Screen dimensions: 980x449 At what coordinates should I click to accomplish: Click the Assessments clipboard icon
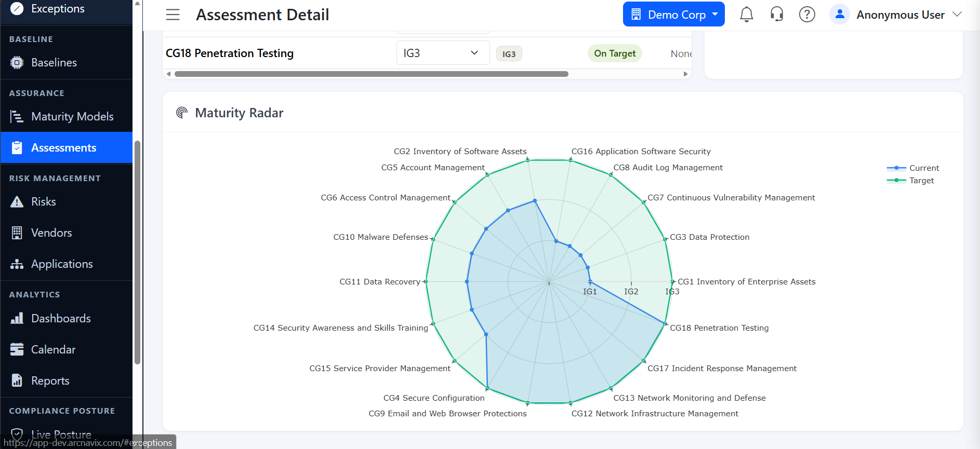(x=17, y=148)
